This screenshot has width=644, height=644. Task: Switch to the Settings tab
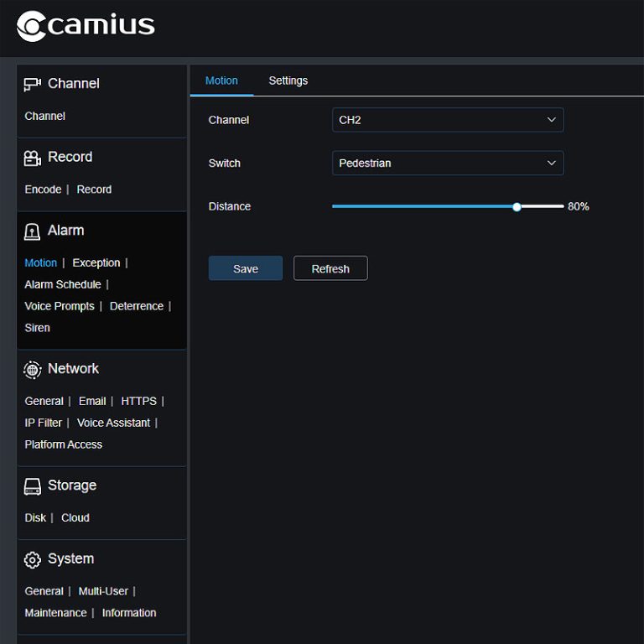pyautogui.click(x=288, y=80)
